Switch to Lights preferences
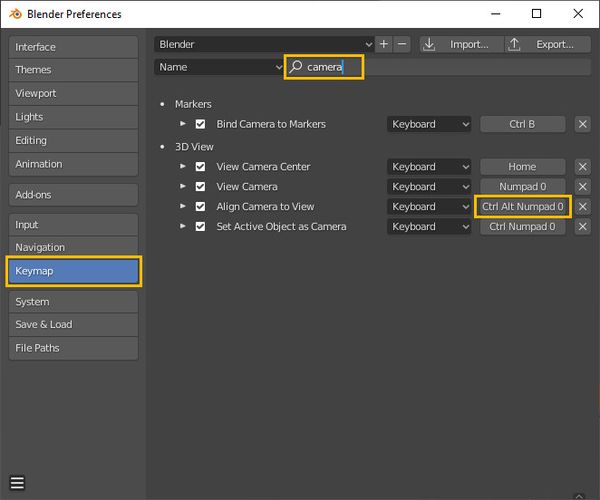 coord(73,117)
